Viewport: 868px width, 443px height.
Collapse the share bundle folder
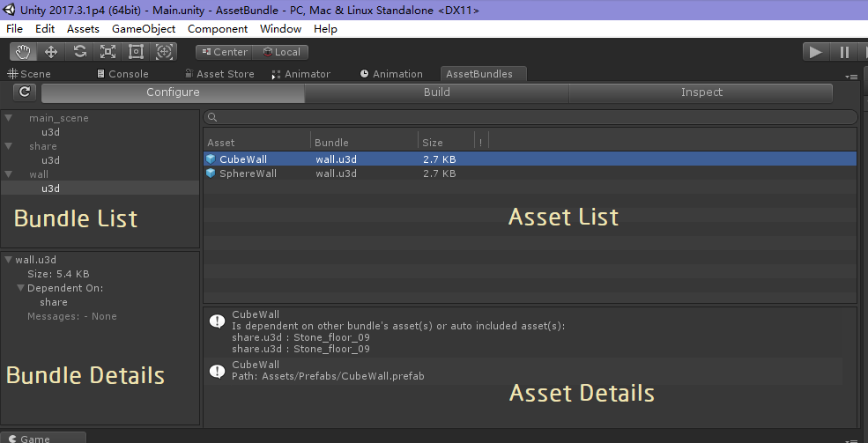tap(8, 146)
